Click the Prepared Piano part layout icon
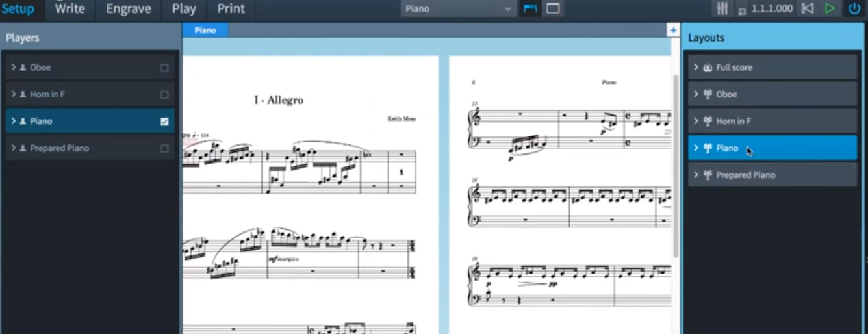 [708, 175]
